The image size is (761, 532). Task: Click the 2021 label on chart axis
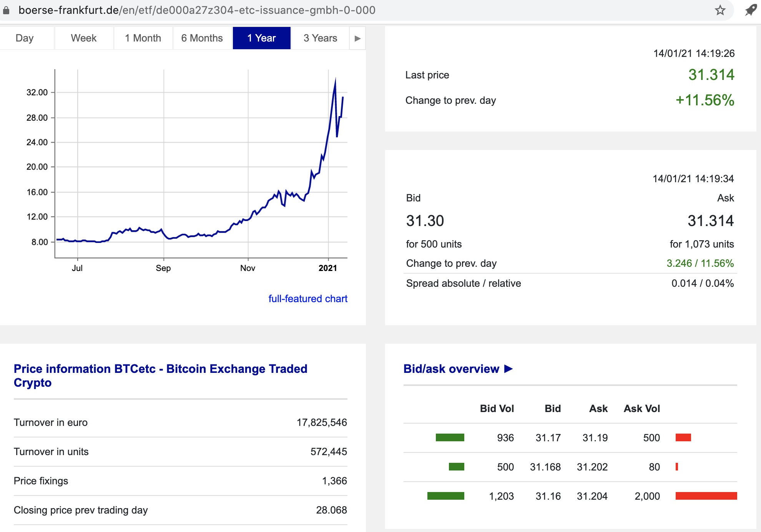click(328, 268)
